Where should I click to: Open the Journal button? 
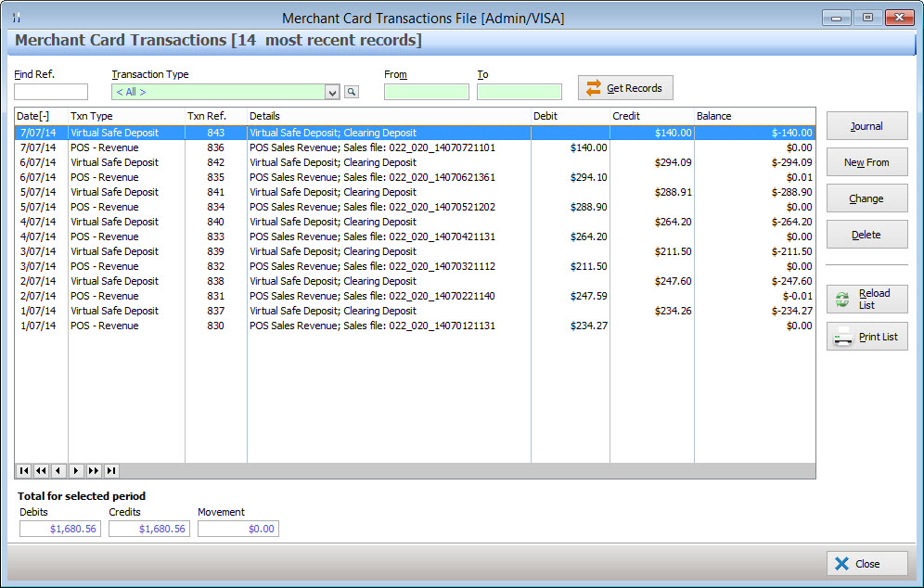[x=866, y=126]
